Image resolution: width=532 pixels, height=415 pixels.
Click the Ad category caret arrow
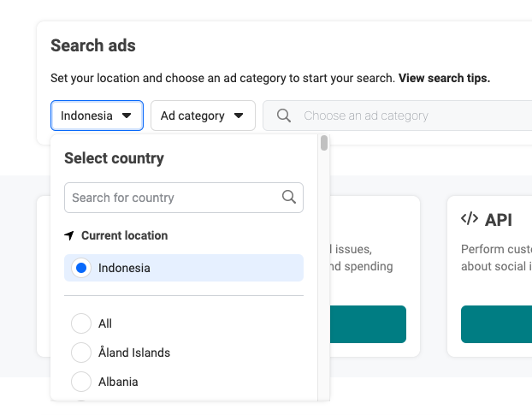(x=239, y=116)
